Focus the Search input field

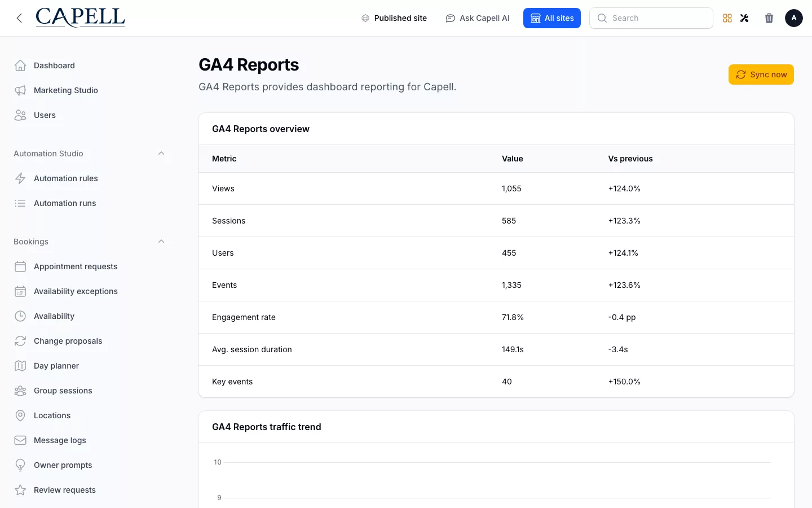(x=651, y=18)
